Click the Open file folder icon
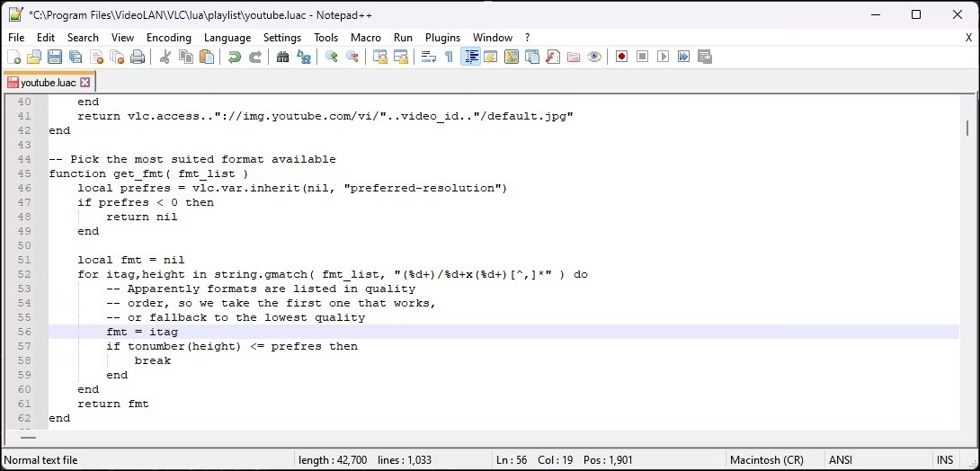This screenshot has width=980, height=471. [34, 57]
